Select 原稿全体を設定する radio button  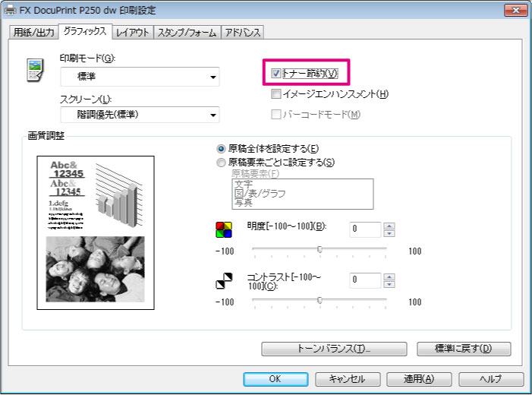coord(221,149)
